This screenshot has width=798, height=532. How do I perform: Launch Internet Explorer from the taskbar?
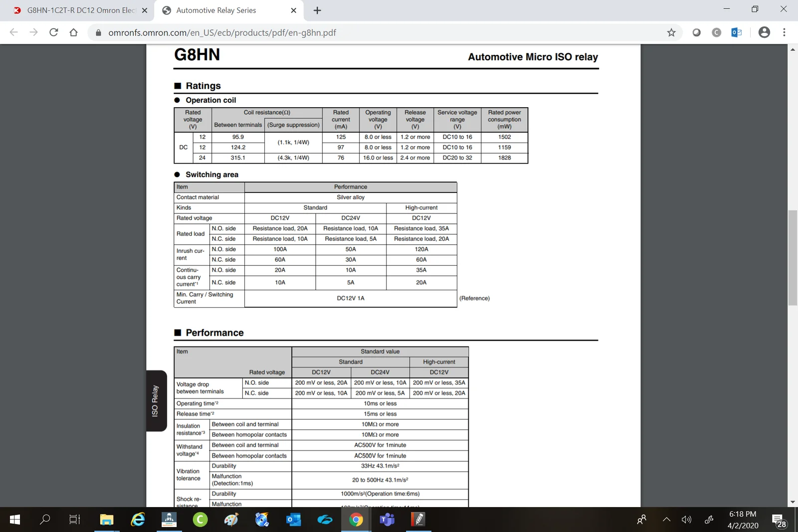138,520
